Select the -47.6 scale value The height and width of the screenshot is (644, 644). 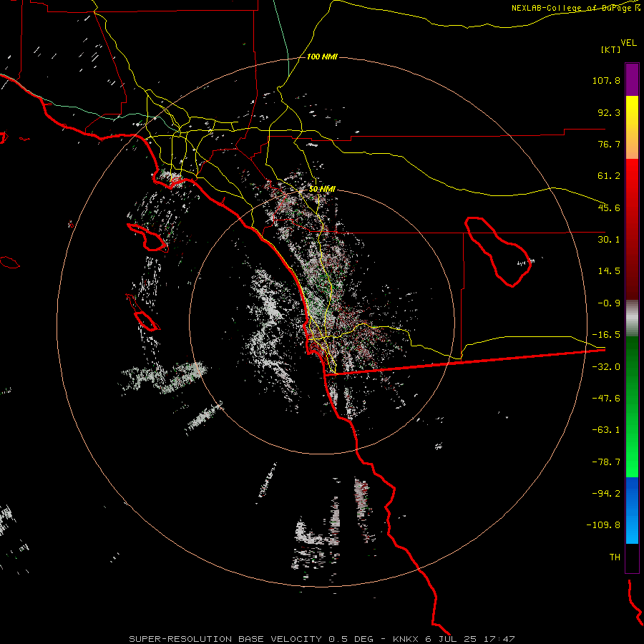[x=606, y=399]
